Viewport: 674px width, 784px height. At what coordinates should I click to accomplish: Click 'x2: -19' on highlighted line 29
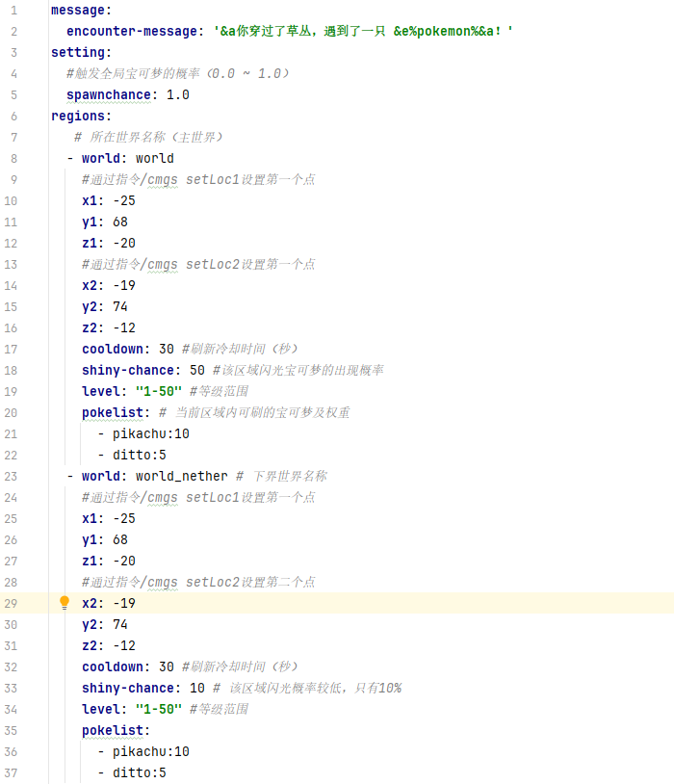[109, 603]
